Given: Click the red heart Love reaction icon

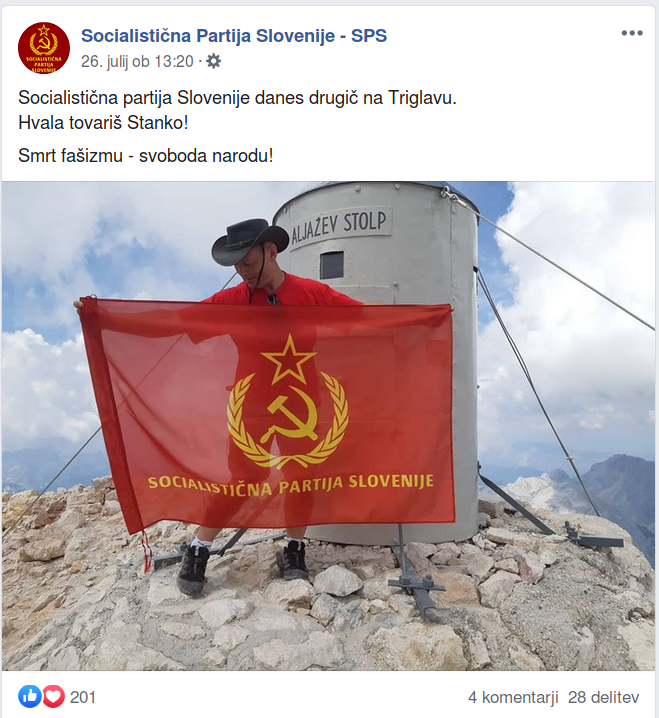Looking at the screenshot, I should [x=54, y=697].
